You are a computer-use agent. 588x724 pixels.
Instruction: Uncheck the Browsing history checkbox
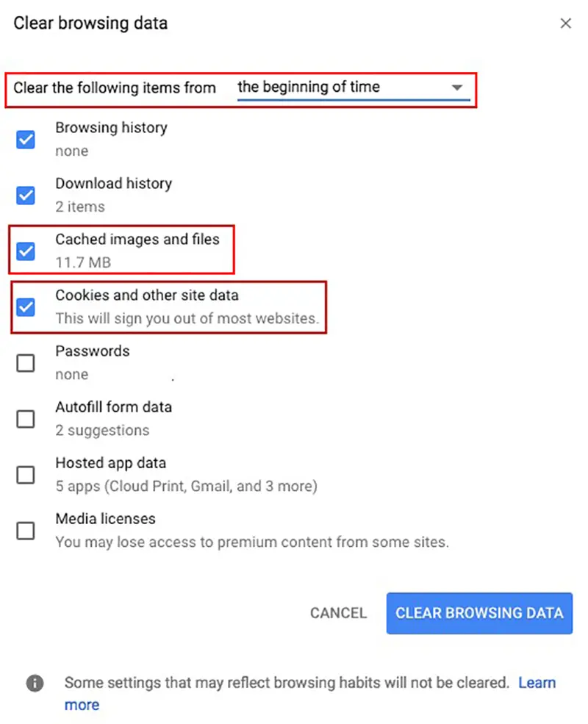pyautogui.click(x=26, y=139)
